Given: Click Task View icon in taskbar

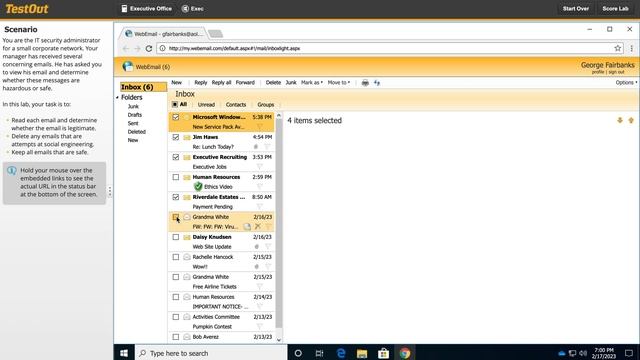Looking at the screenshot, I should [x=319, y=353].
